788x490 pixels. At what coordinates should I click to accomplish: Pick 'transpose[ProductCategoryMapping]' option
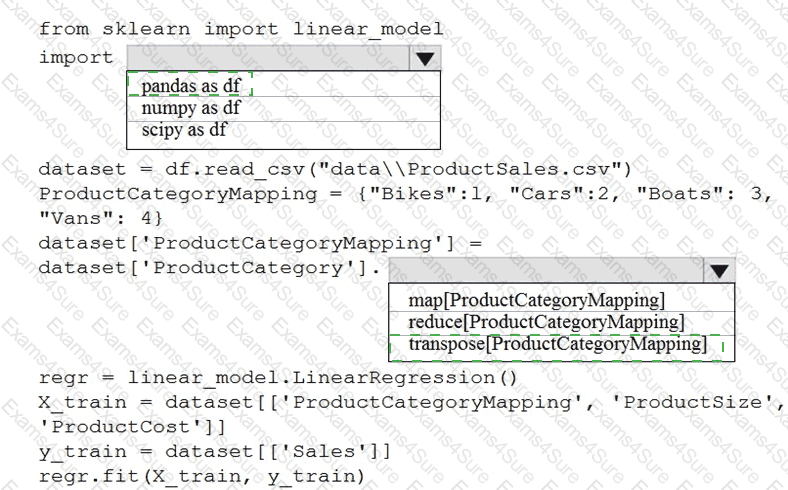(557, 345)
